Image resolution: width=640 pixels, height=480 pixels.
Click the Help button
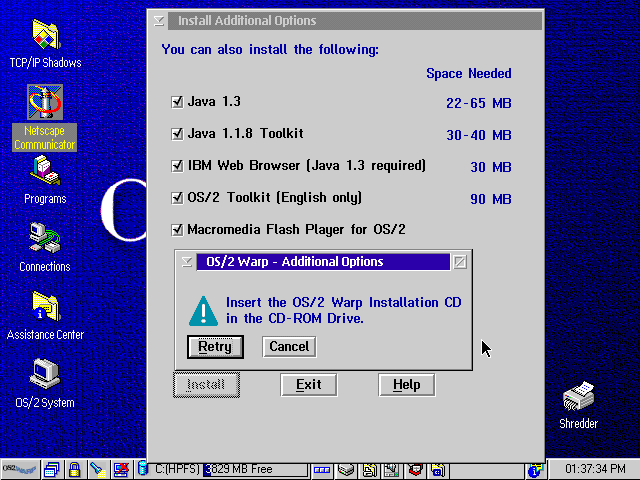(x=407, y=384)
